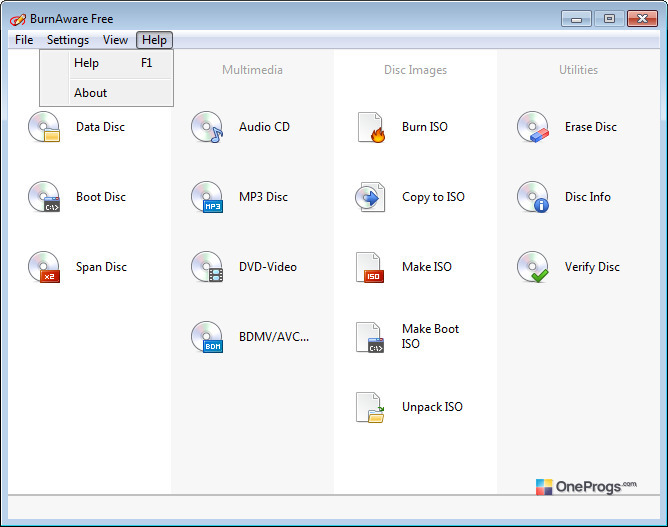Open the Copy to ISO arrow icon
Screen dimensions: 668x527
pos(370,197)
